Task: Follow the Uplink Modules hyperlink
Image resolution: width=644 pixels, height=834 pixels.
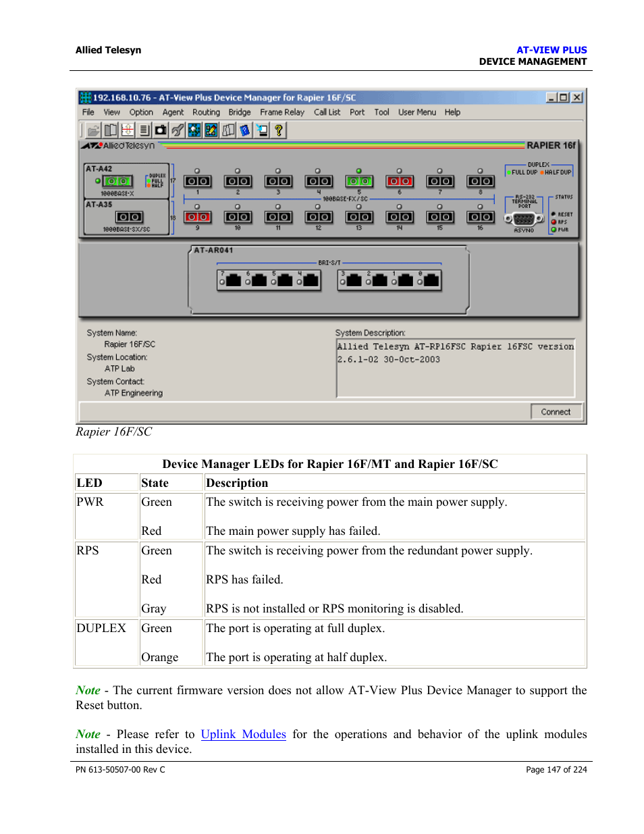Action: pos(244,734)
